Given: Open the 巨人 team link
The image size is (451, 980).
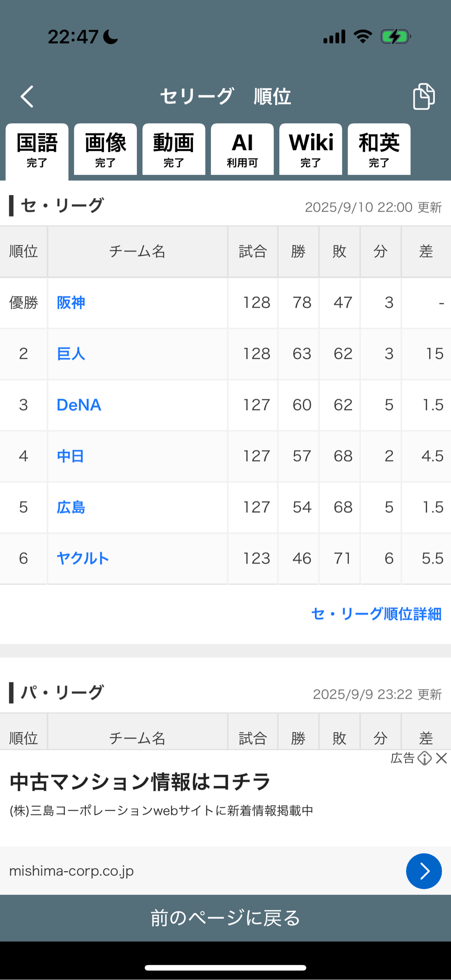Looking at the screenshot, I should [71, 354].
